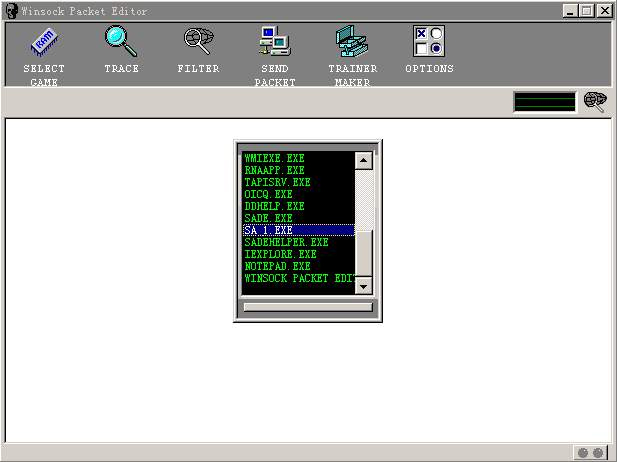The image size is (617, 462).
Task: Select WINSOCK PACKET EDIT entry in the list
Action: (x=299, y=278)
